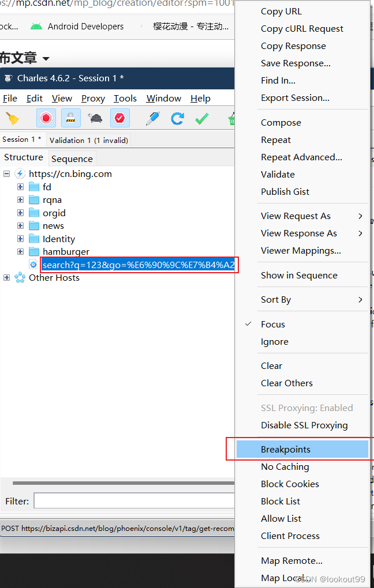This screenshot has width=374, height=588.
Task: Expand the fd folder node
Action: coord(20,187)
